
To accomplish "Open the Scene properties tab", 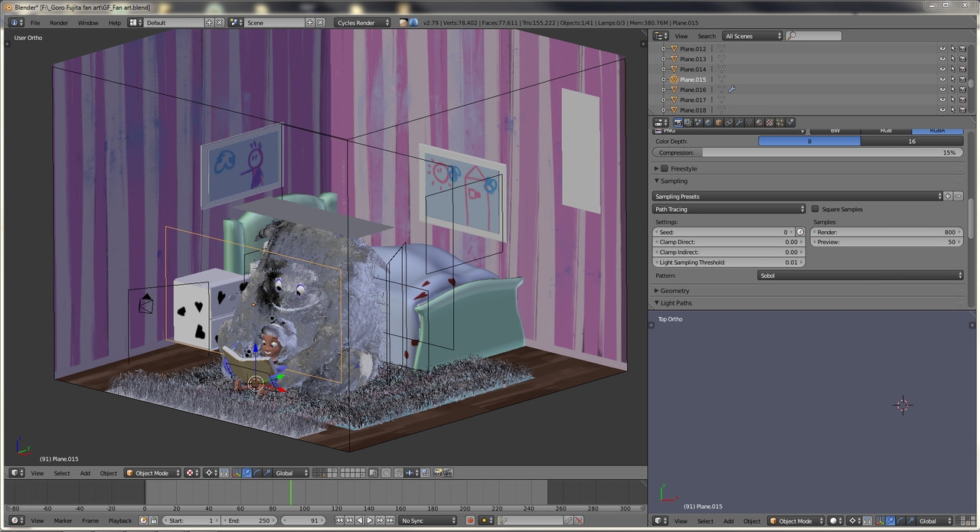I will tap(698, 122).
